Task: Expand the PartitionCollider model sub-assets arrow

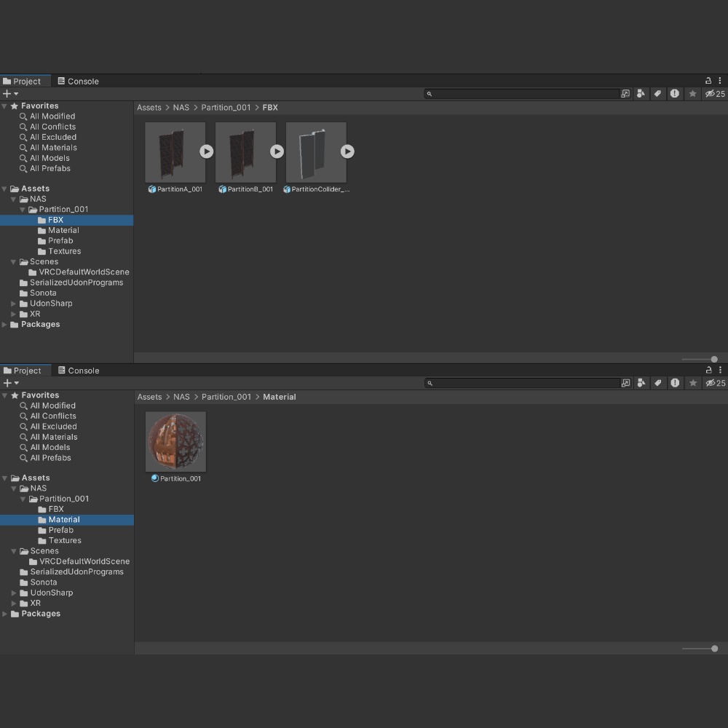Action: (347, 151)
